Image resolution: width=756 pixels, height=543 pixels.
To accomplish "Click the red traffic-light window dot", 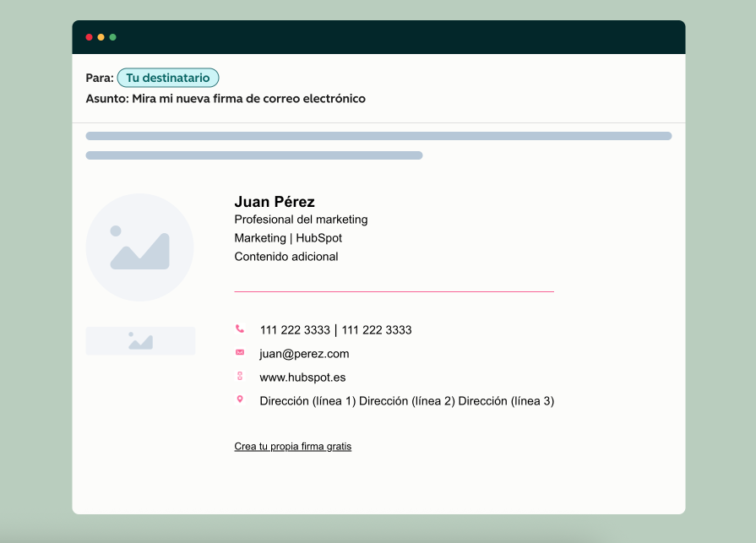I will click(x=88, y=37).
